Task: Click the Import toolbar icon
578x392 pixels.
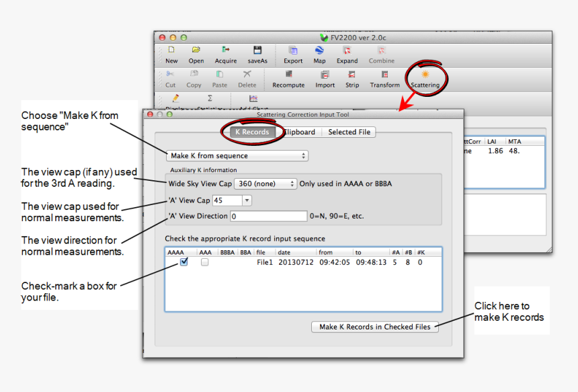Action: coord(325,75)
